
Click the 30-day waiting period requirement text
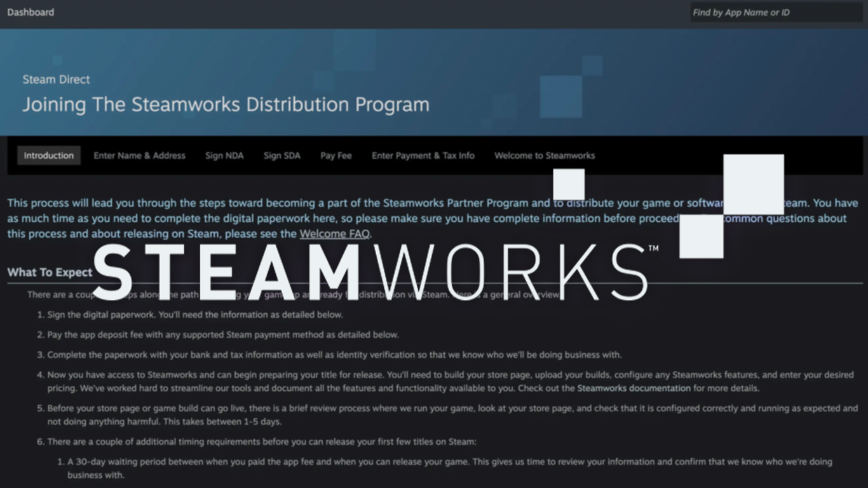pos(449,462)
